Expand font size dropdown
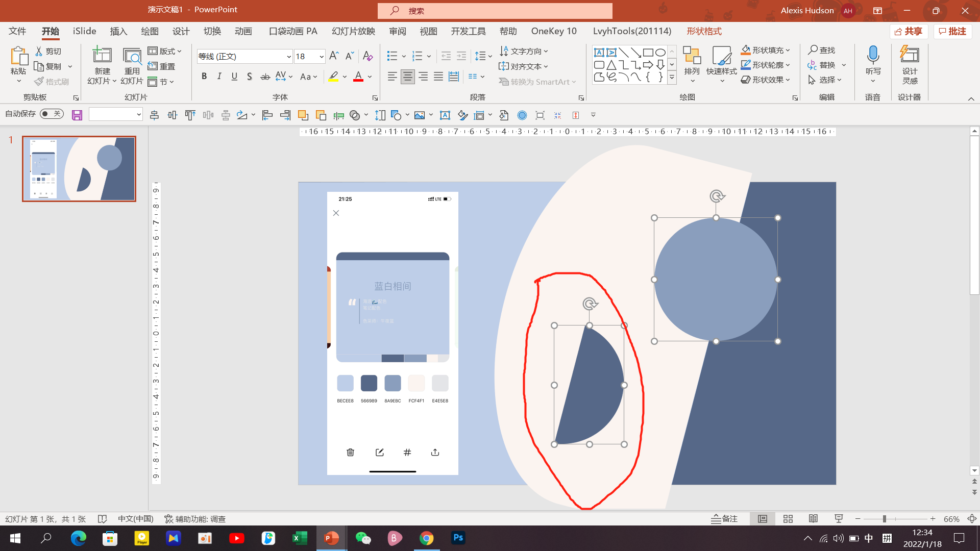The width and height of the screenshot is (980, 551). click(322, 57)
